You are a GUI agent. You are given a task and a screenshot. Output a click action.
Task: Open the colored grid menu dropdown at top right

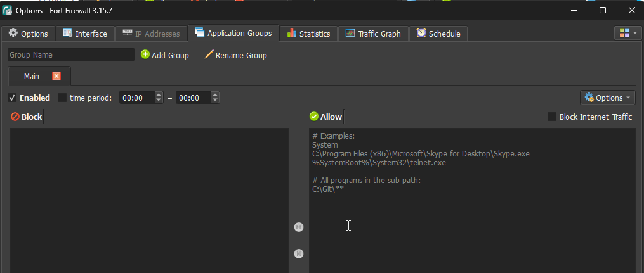coord(628,33)
